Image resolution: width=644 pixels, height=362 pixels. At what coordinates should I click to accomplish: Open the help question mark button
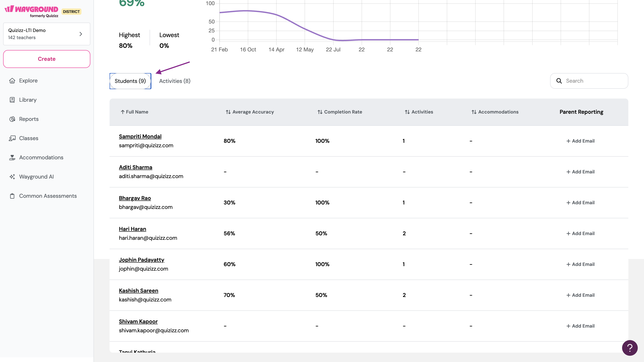(x=629, y=348)
